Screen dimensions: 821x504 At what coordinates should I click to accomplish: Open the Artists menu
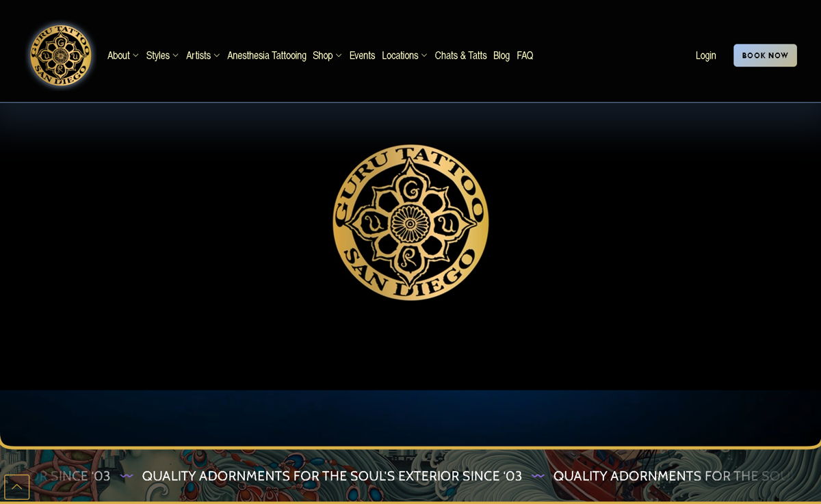tap(198, 55)
